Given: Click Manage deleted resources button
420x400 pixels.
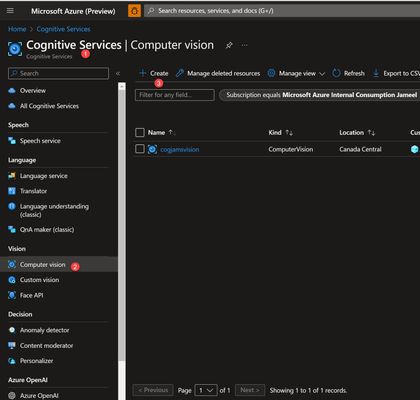Looking at the screenshot, I should click(218, 73).
